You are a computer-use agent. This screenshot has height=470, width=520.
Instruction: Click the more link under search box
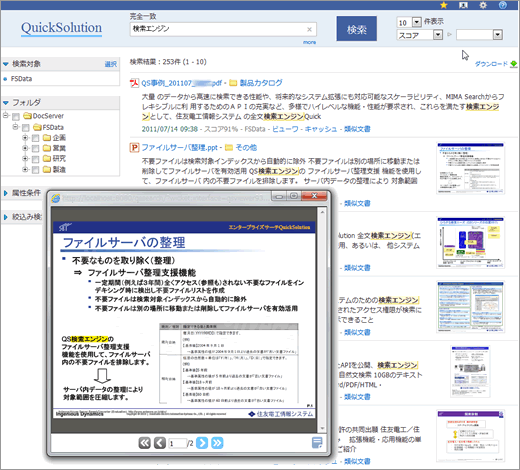click(309, 42)
